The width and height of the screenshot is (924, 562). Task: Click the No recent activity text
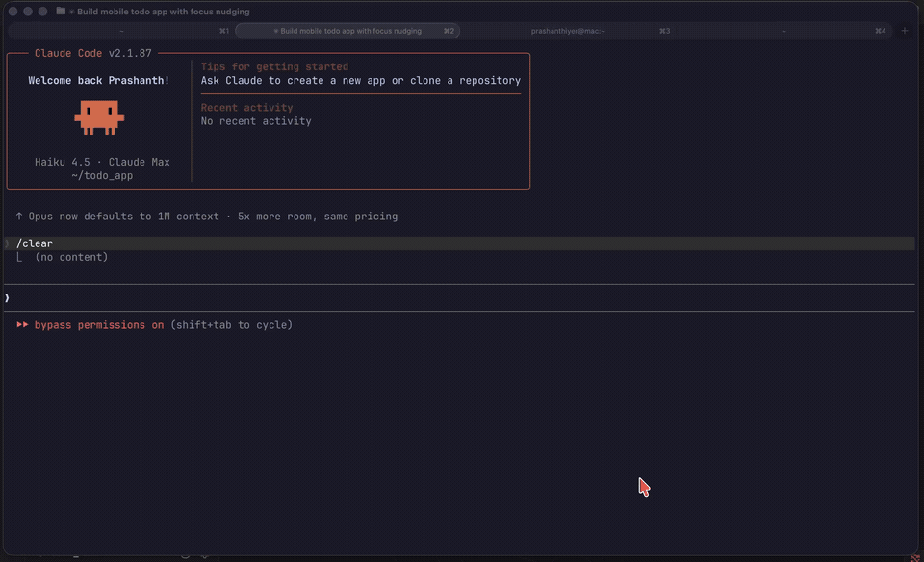(x=256, y=120)
